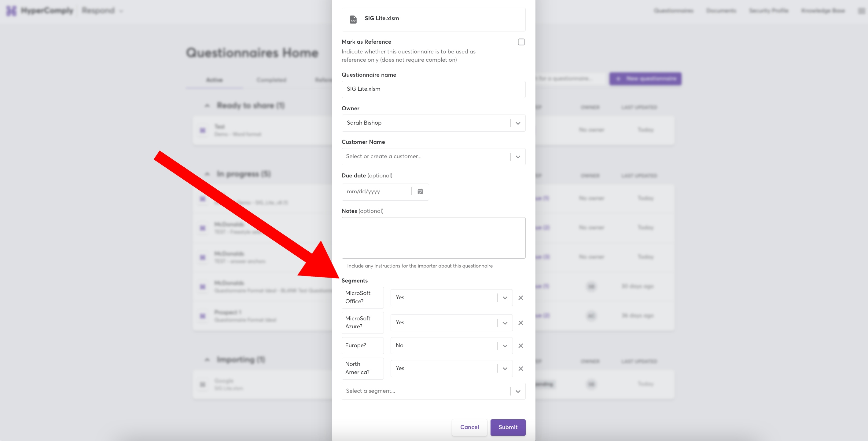
Task: Click the Questionnaire name input field
Action: point(433,89)
